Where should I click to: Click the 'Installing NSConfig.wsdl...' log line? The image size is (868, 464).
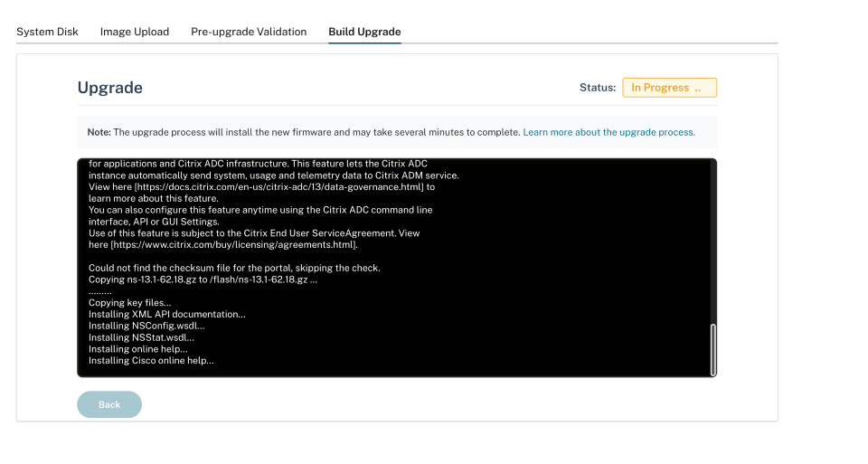(146, 326)
